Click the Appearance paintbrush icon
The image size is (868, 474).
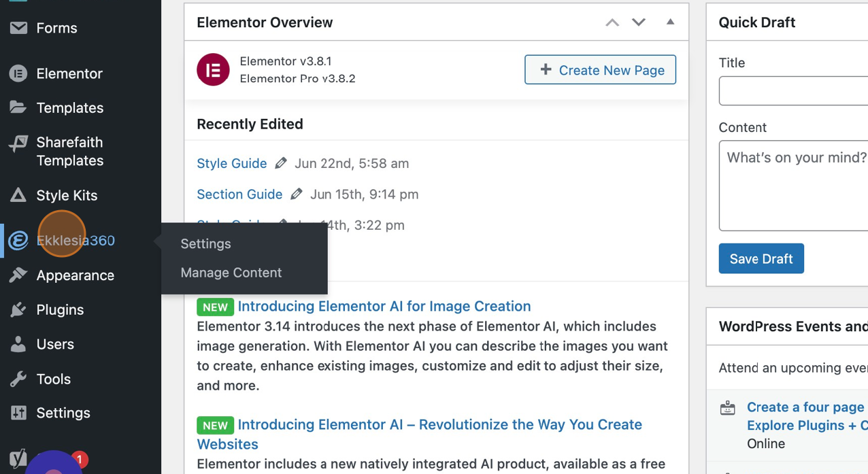pyautogui.click(x=18, y=275)
